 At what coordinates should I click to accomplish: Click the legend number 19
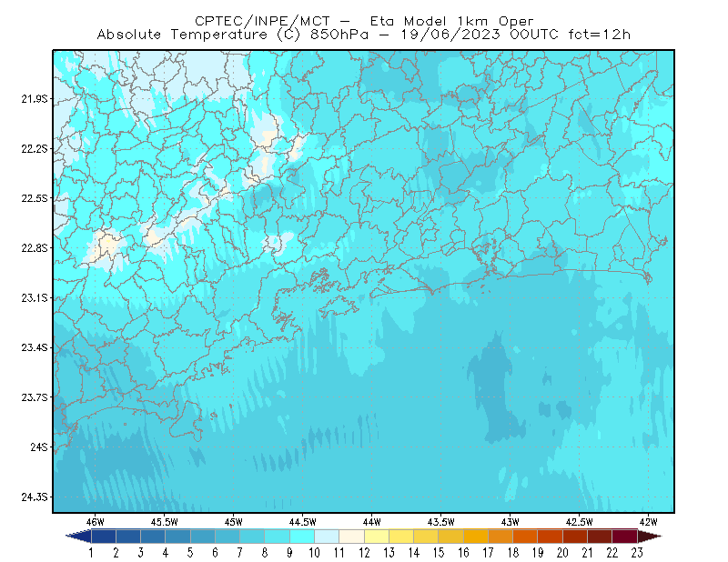pos(538,553)
